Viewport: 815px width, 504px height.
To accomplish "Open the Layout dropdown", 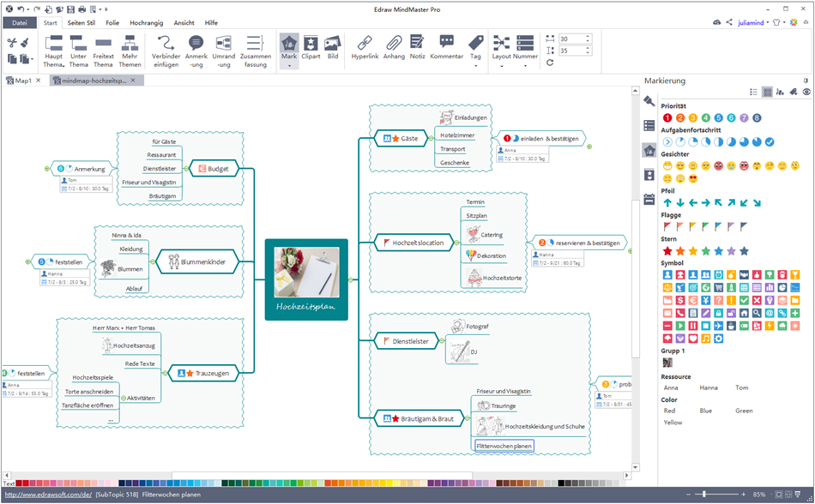I will point(502,65).
